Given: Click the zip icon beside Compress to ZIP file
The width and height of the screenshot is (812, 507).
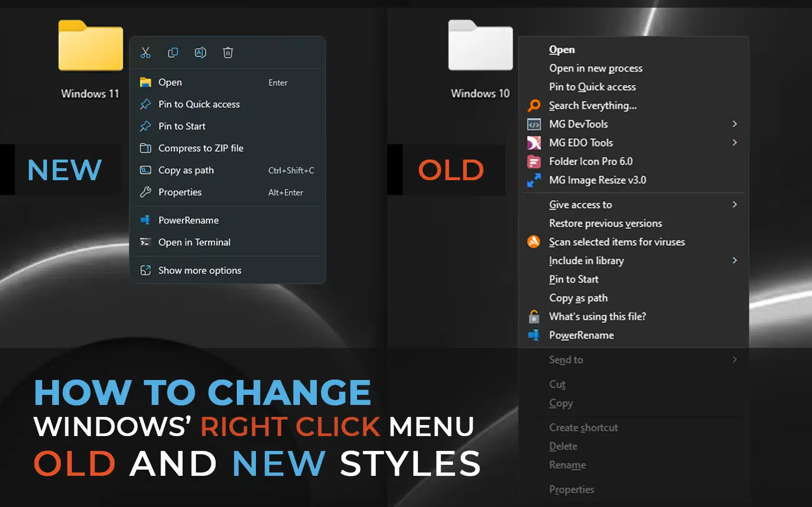Looking at the screenshot, I should [x=145, y=148].
